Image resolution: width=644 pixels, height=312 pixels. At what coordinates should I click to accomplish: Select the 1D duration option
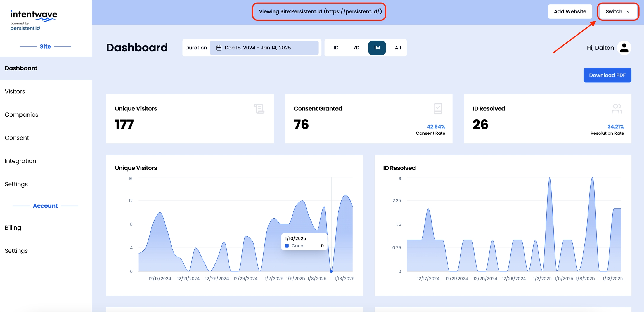pyautogui.click(x=336, y=48)
